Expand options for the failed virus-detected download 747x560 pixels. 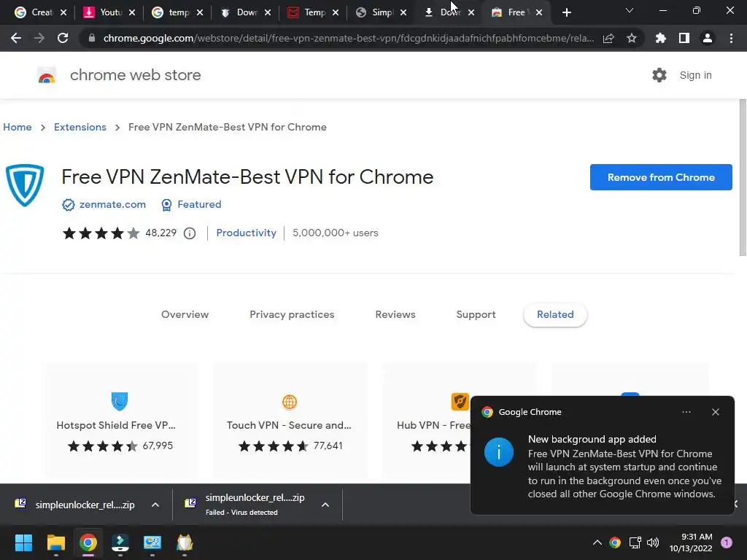325,505
